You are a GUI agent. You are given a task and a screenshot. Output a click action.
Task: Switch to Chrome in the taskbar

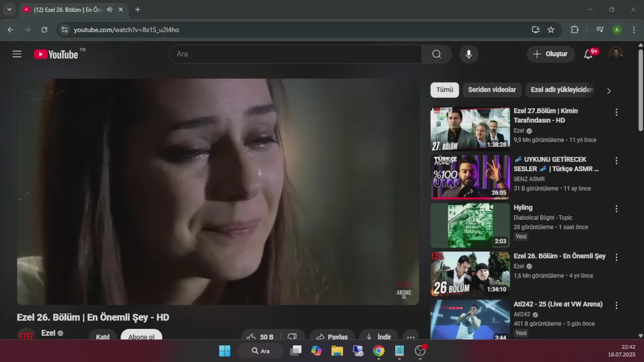[x=379, y=351]
